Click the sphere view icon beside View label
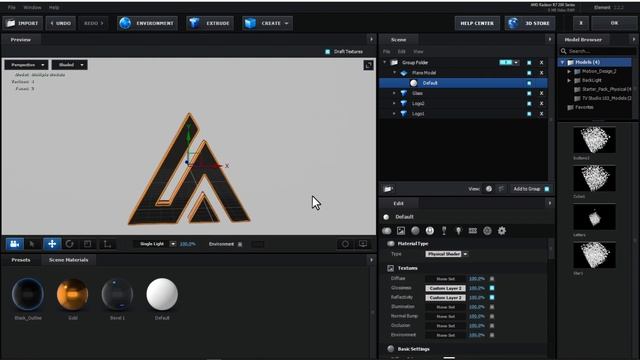This screenshot has height=360, width=640. pos(489,189)
